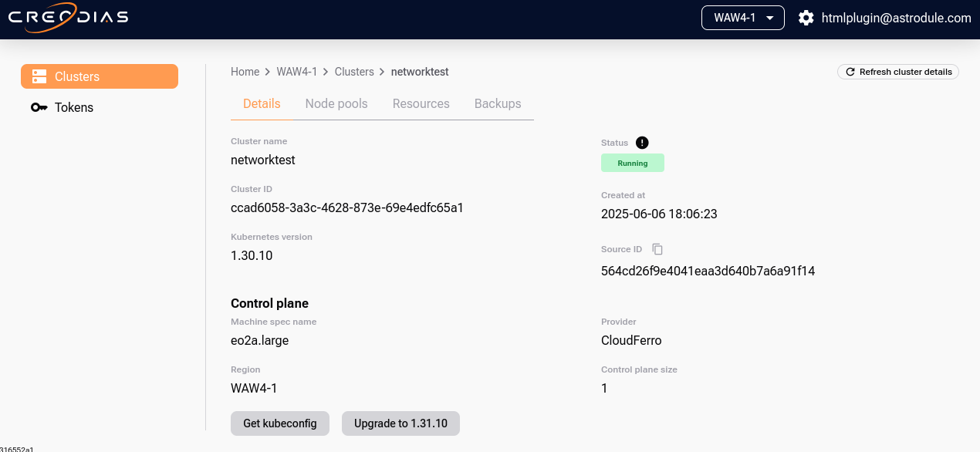Click the Tokens key icon in sidebar
980x452 pixels.
(x=39, y=107)
